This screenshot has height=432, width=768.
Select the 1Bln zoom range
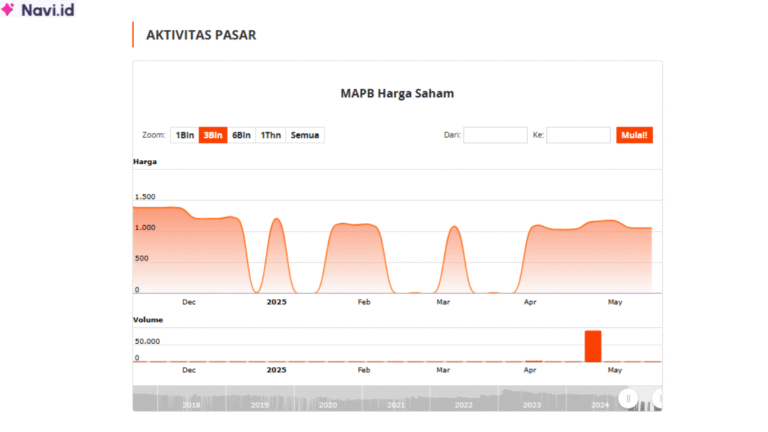(185, 135)
